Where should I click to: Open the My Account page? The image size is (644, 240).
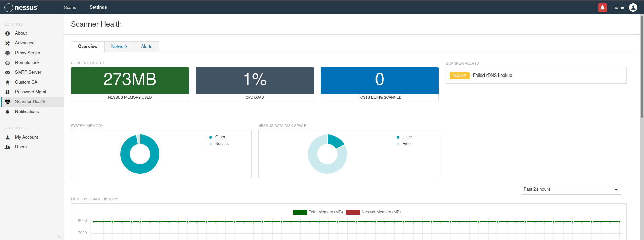[x=27, y=137]
